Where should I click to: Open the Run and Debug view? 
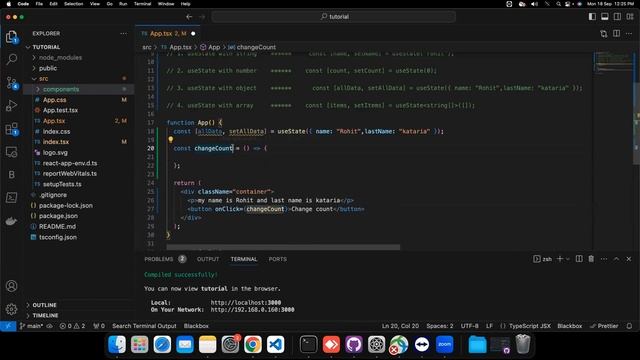(x=11, y=106)
